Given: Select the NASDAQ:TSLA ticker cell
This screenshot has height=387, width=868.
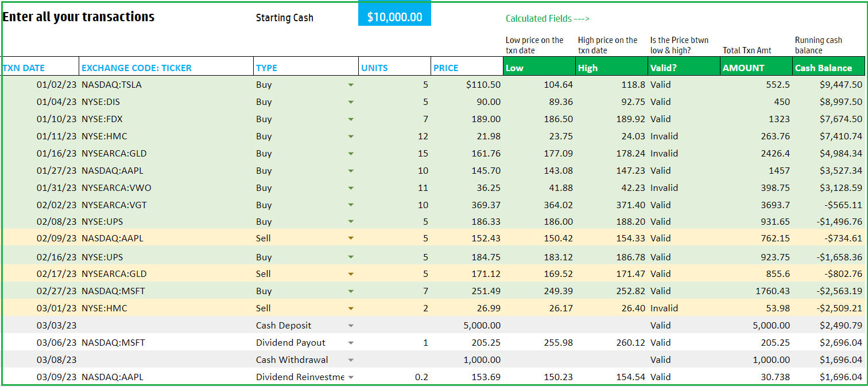Looking at the screenshot, I should pyautogui.click(x=166, y=85).
